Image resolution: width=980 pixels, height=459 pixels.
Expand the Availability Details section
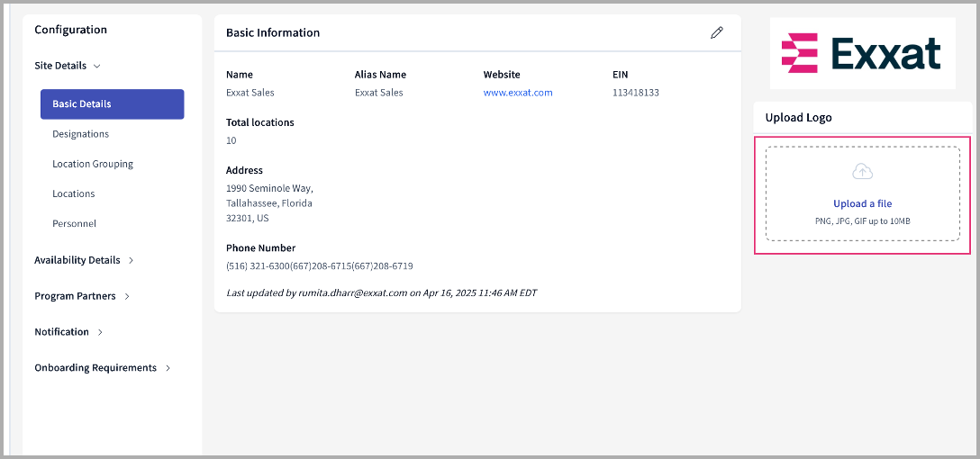[x=84, y=260]
